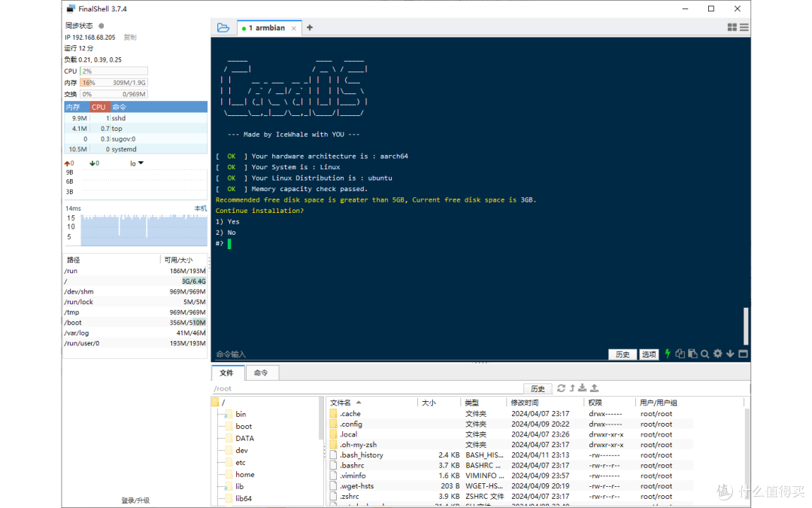The width and height of the screenshot is (812, 508).
Task: Open terminal command History button
Action: [623, 354]
